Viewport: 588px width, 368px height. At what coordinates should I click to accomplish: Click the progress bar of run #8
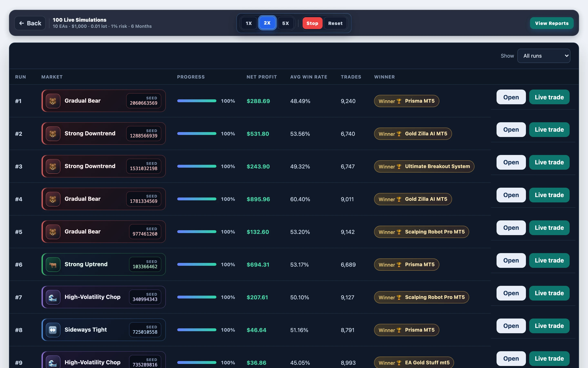(197, 330)
